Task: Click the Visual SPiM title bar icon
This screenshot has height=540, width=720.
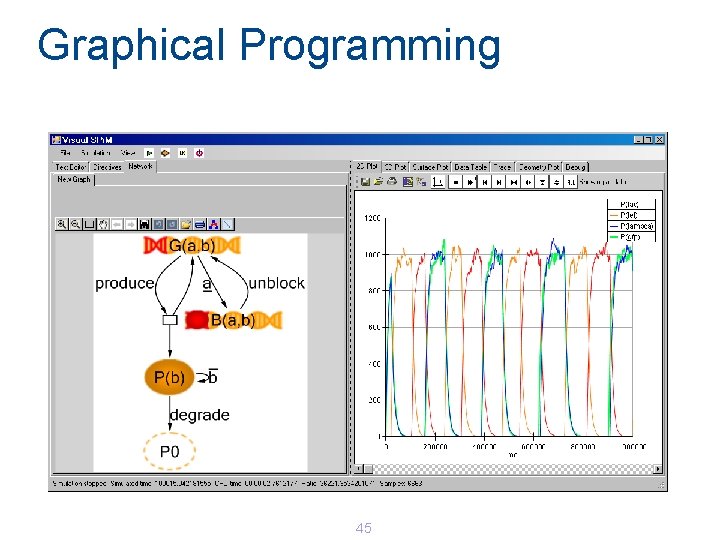Action: (56, 140)
